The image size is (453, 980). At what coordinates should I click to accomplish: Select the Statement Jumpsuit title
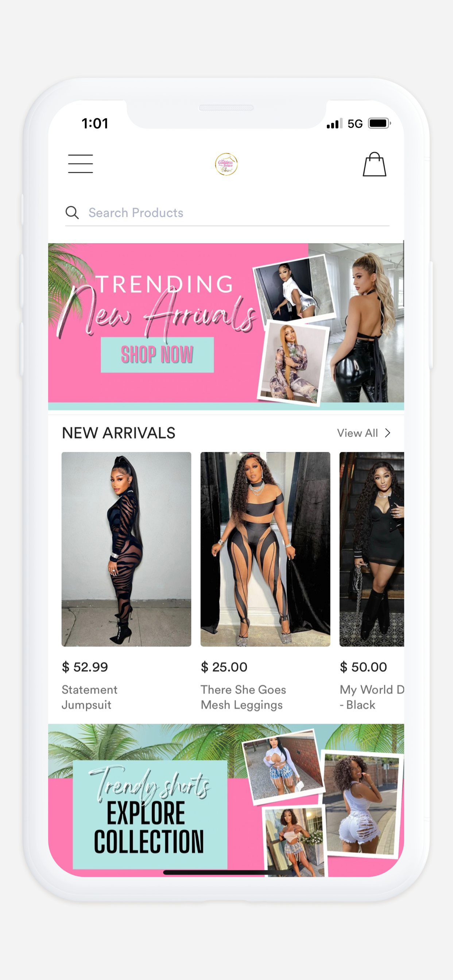tap(90, 697)
